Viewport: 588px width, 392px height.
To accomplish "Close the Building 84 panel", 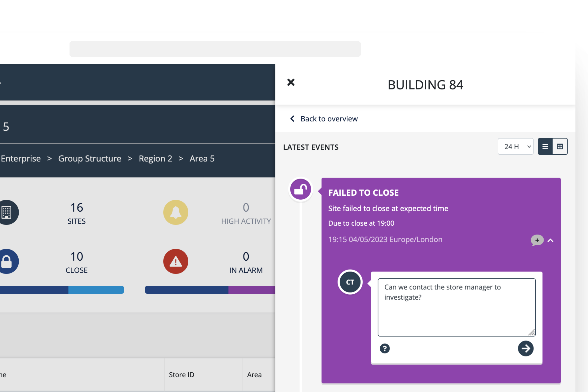I will point(291,82).
